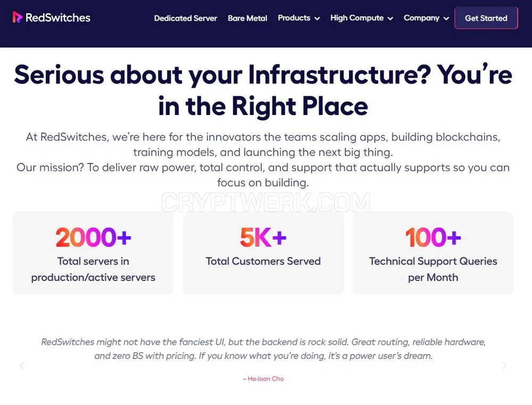
Task: Select the 100+ Technical Support Queries card
Action: coord(433,253)
